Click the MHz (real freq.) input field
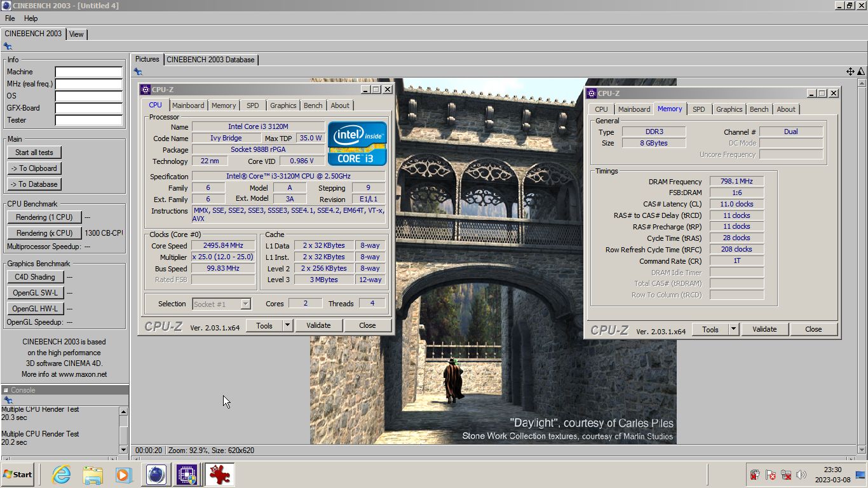 click(x=89, y=84)
